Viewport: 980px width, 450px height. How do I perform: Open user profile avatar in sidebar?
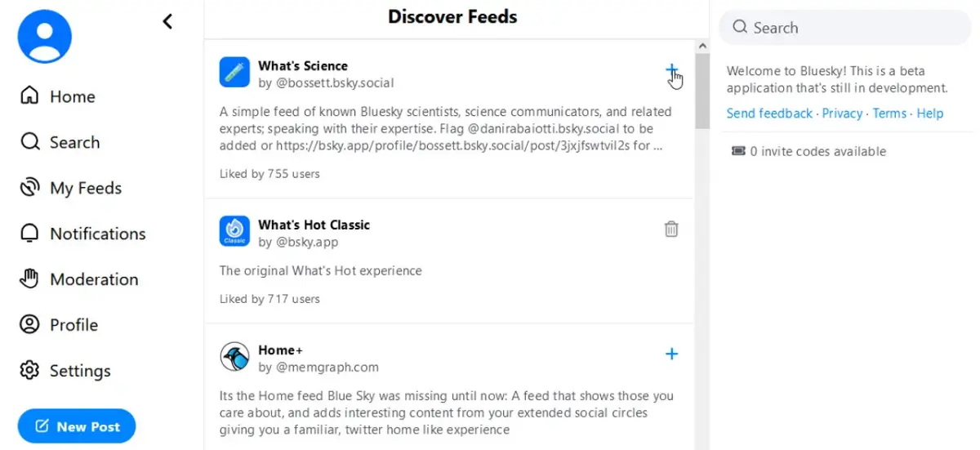tap(45, 35)
